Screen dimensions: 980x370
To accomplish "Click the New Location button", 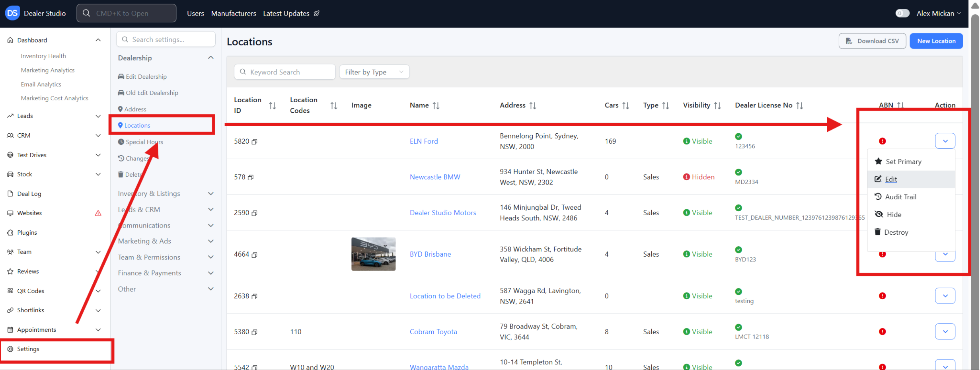I will pyautogui.click(x=936, y=41).
